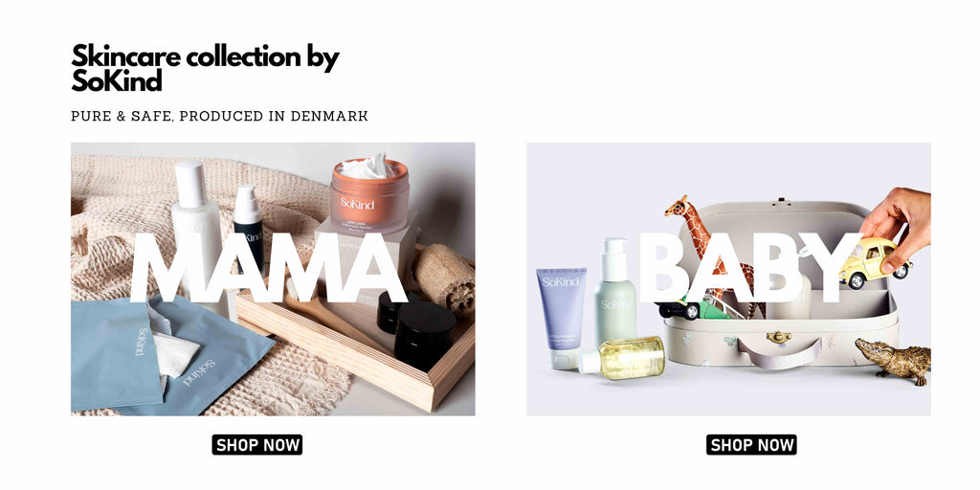Open the BABY collection overlay text
Screen dimensions: 980x490
pos(752,268)
